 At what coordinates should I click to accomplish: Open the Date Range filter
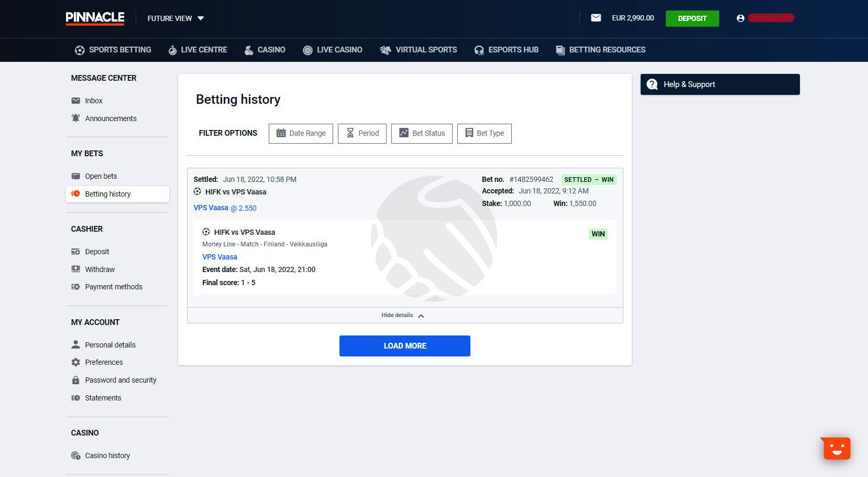tap(301, 133)
